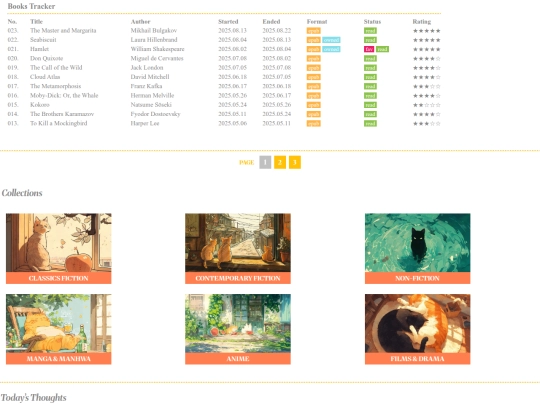Click the Contemporary Fiction orange label
The height and width of the screenshot is (405, 540).
[238, 278]
